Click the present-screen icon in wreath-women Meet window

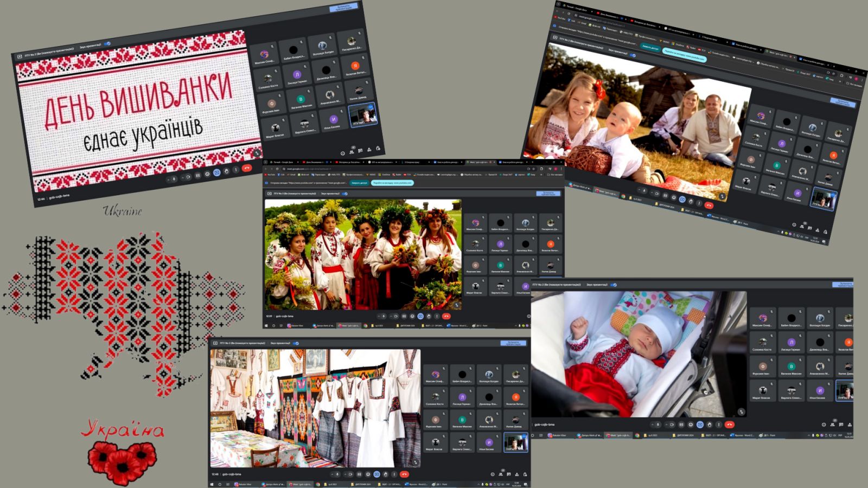(x=420, y=316)
